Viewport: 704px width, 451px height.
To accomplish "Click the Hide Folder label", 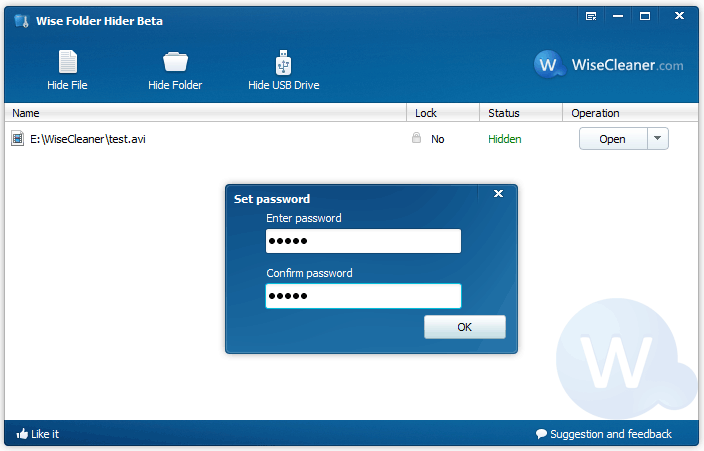I will 175,85.
